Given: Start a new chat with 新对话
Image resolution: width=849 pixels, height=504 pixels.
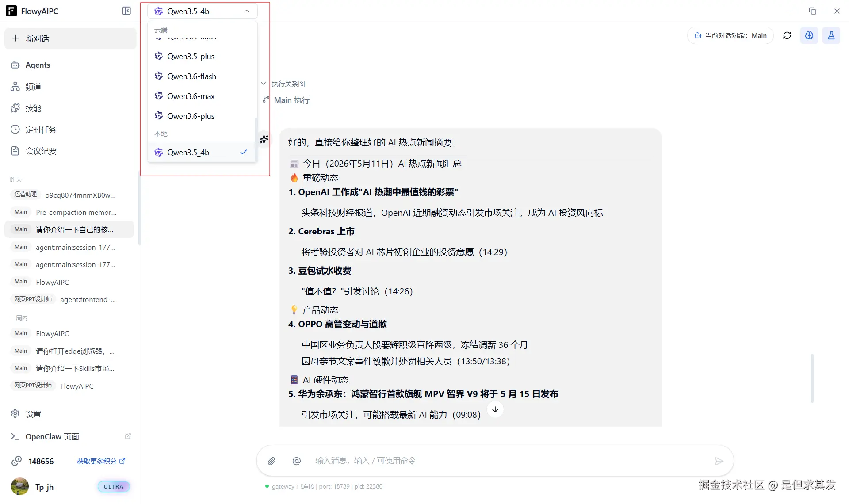Looking at the screenshot, I should (70, 38).
